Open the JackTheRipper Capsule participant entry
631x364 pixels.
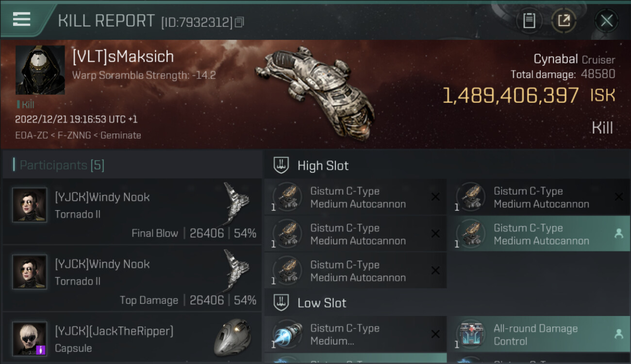click(132, 338)
